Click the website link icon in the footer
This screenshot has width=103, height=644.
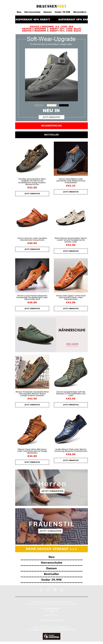pos(62,590)
